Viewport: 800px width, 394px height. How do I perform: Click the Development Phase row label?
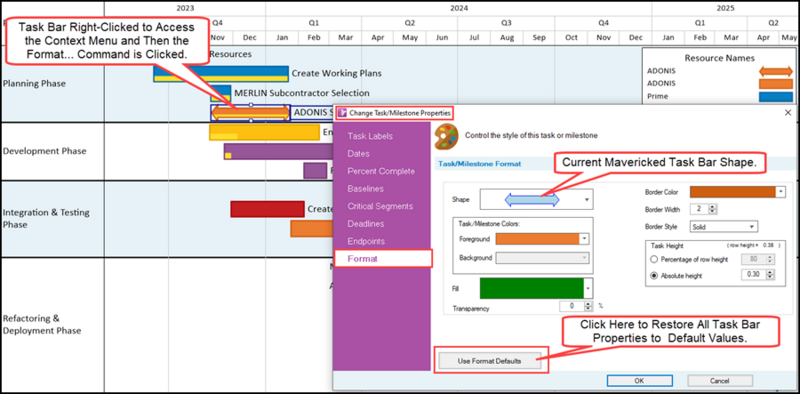pyautogui.click(x=45, y=151)
